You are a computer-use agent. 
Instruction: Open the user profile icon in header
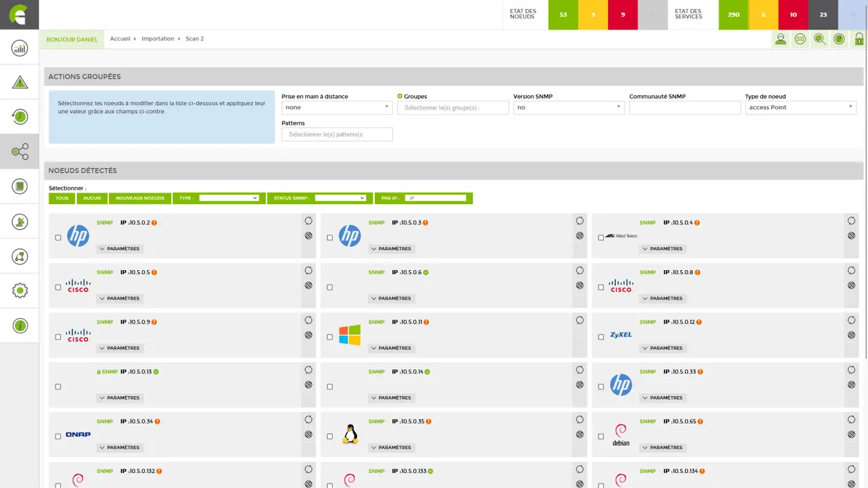pyautogui.click(x=780, y=39)
